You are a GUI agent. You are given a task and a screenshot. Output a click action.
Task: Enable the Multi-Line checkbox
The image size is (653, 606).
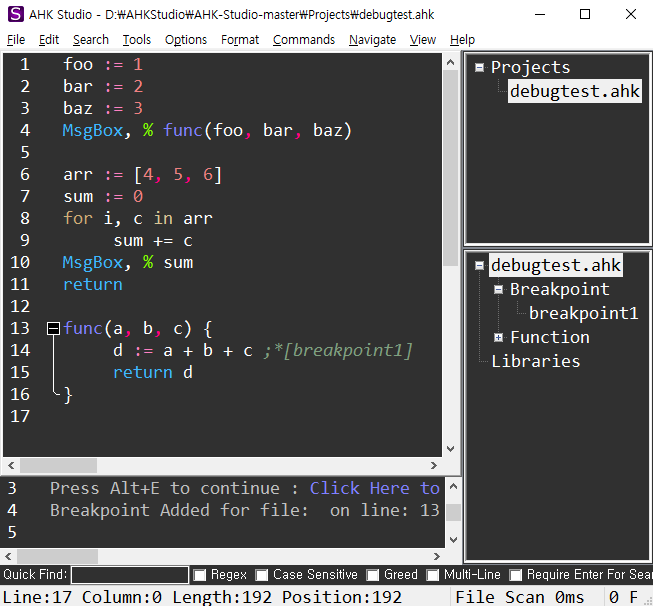tap(433, 575)
